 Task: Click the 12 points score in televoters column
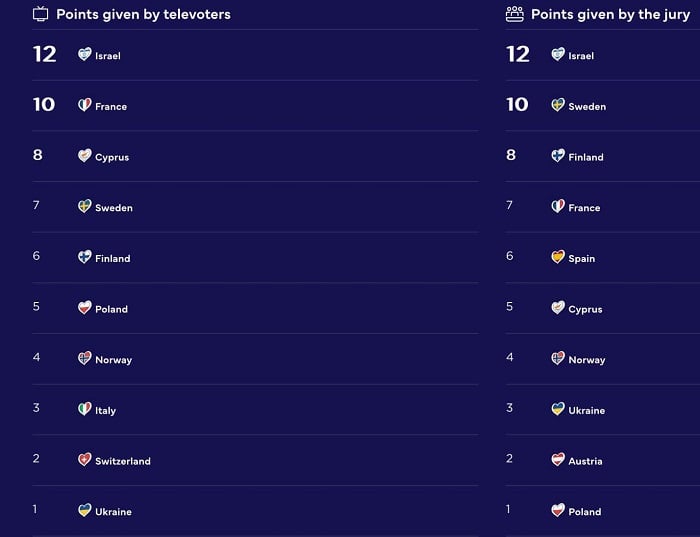click(x=44, y=54)
